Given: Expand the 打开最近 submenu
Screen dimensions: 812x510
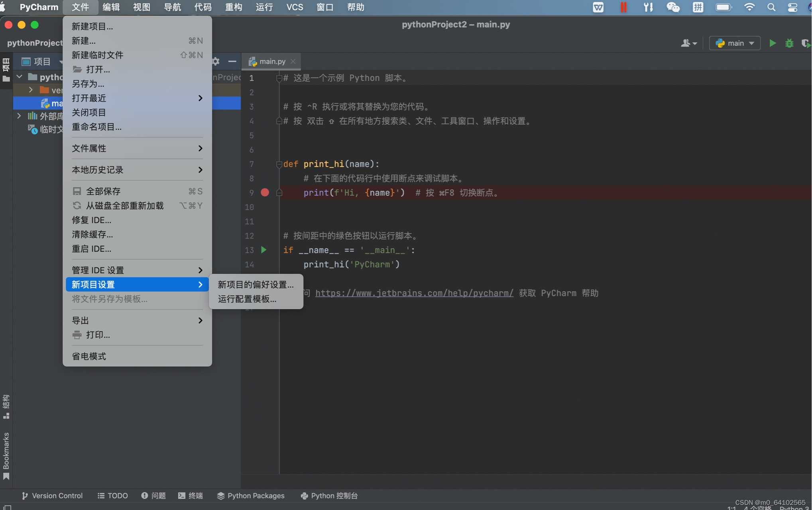Looking at the screenshot, I should (137, 98).
